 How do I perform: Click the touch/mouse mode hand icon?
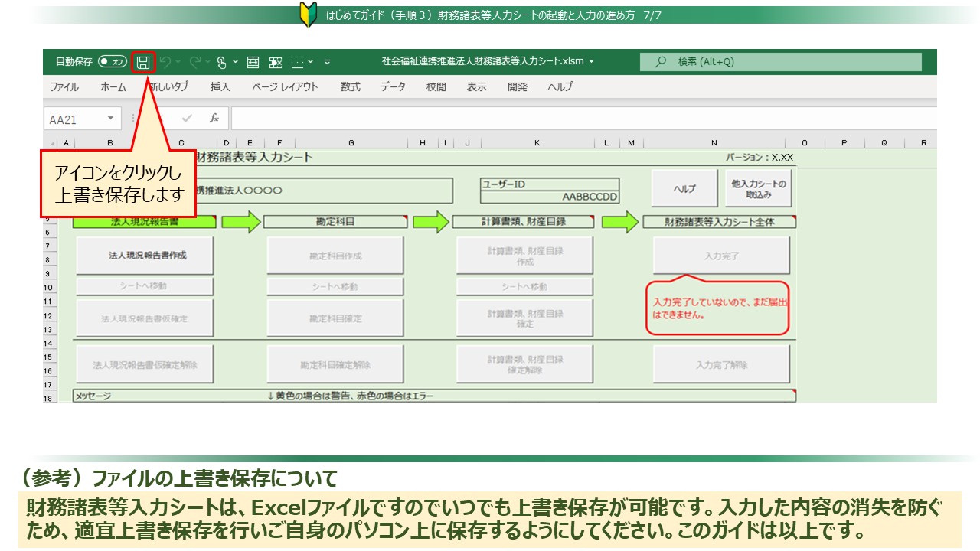point(221,62)
